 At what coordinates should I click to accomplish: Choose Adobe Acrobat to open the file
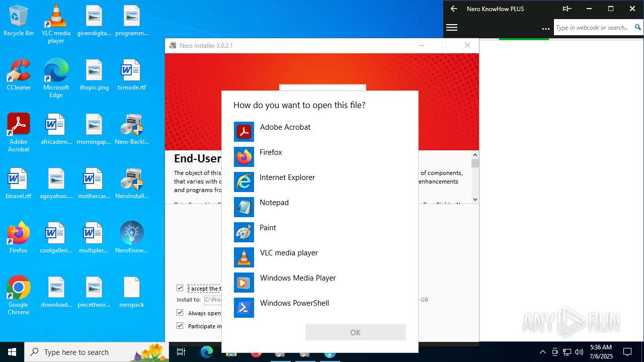320,132
